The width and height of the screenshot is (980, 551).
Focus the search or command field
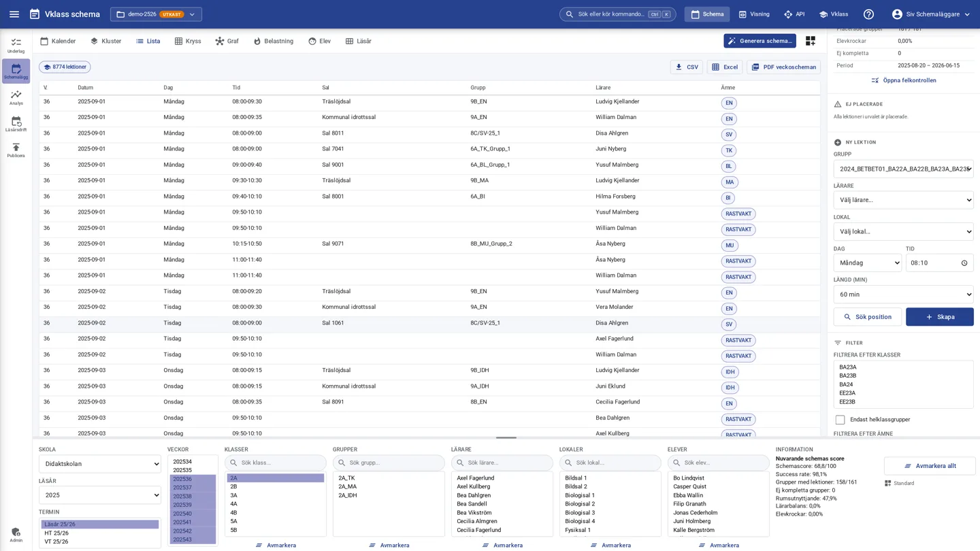pyautogui.click(x=618, y=14)
